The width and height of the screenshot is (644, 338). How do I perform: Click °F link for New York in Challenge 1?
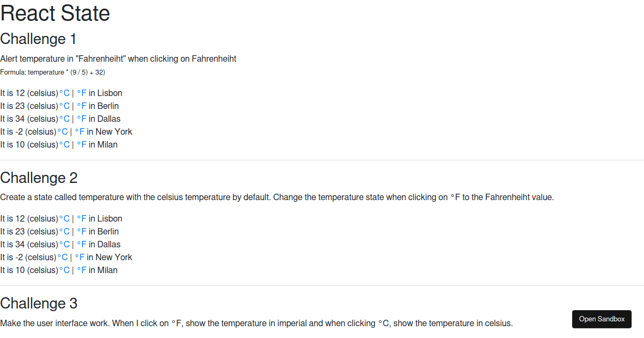click(80, 131)
